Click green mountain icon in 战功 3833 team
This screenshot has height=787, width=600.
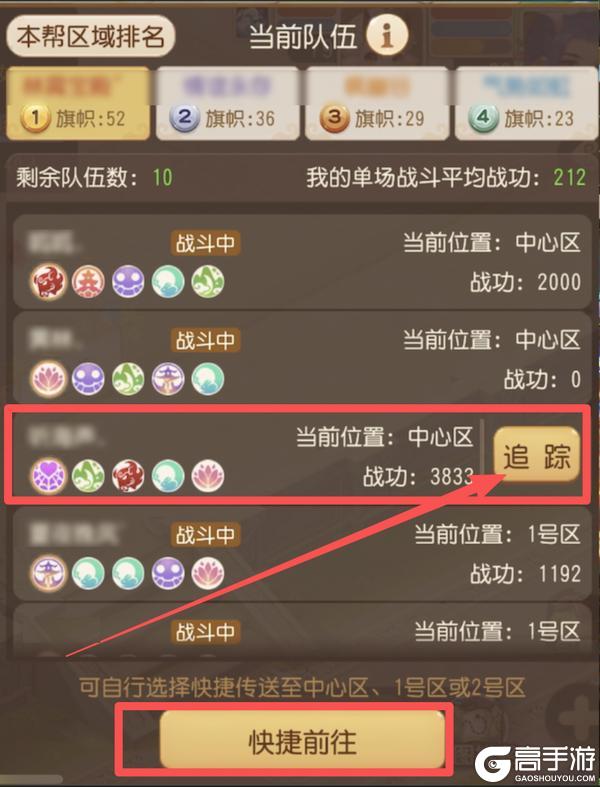tap(88, 476)
